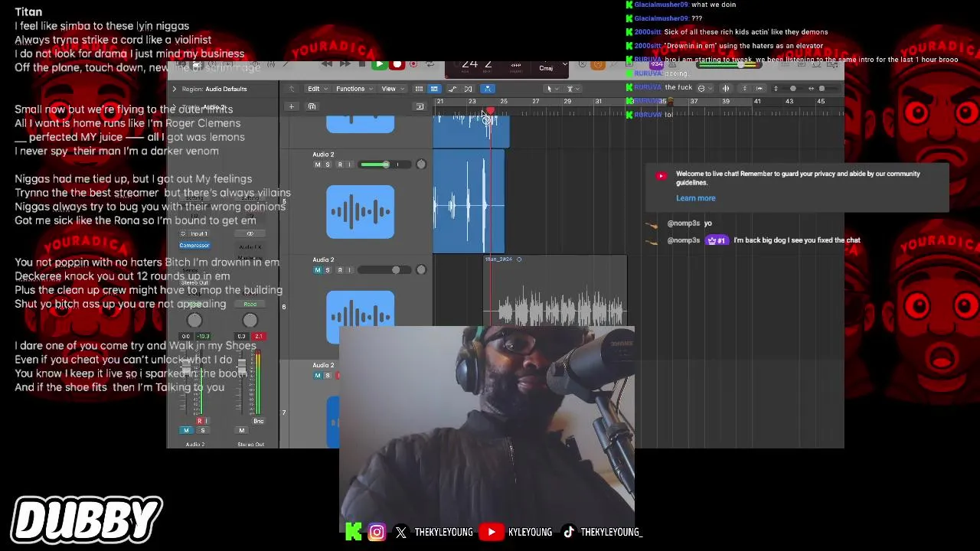Open the Functions menu in tracks area
The image size is (980, 551).
(x=353, y=89)
